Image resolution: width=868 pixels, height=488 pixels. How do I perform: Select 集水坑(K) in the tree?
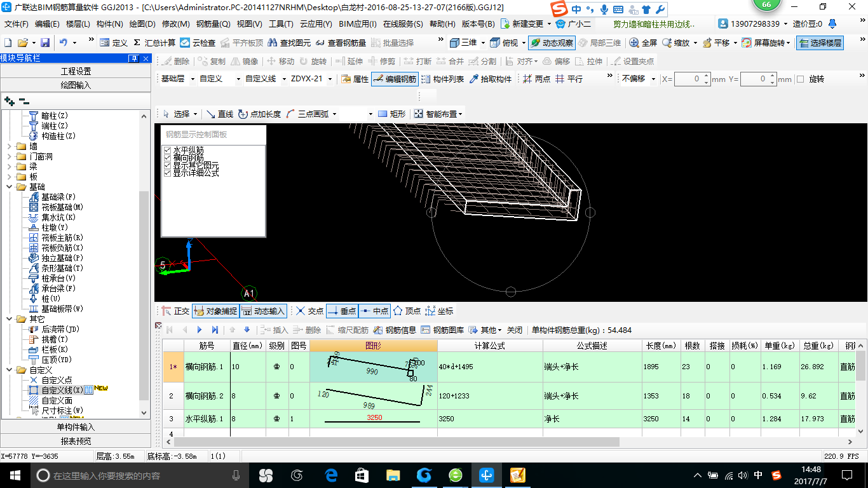click(x=58, y=217)
